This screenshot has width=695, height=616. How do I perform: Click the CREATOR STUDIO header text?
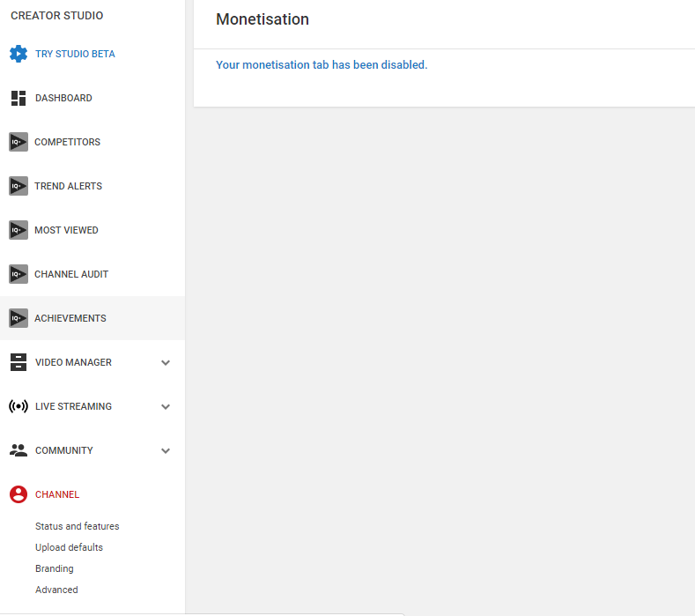56,16
